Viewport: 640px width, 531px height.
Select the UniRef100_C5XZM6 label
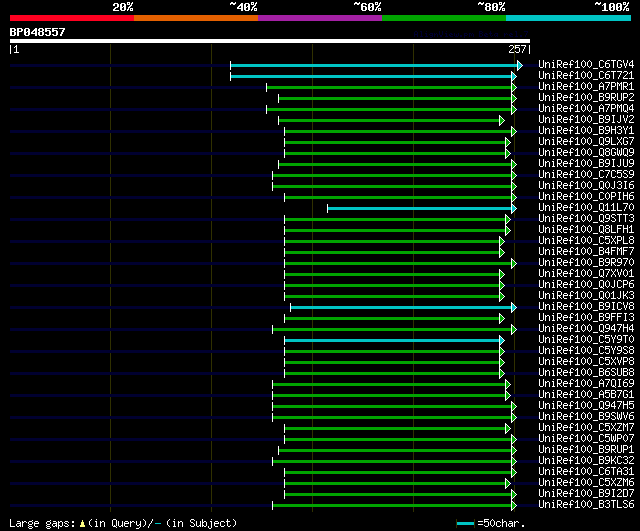coord(586,483)
